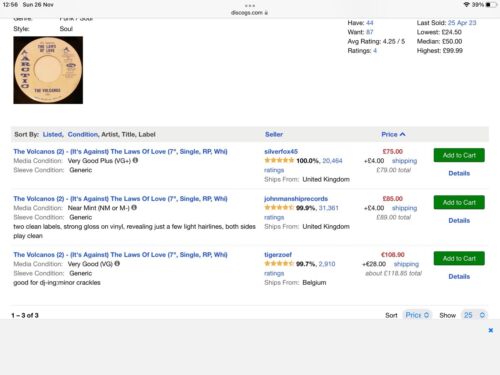Close the bottom banner with the X

tap(490, 330)
